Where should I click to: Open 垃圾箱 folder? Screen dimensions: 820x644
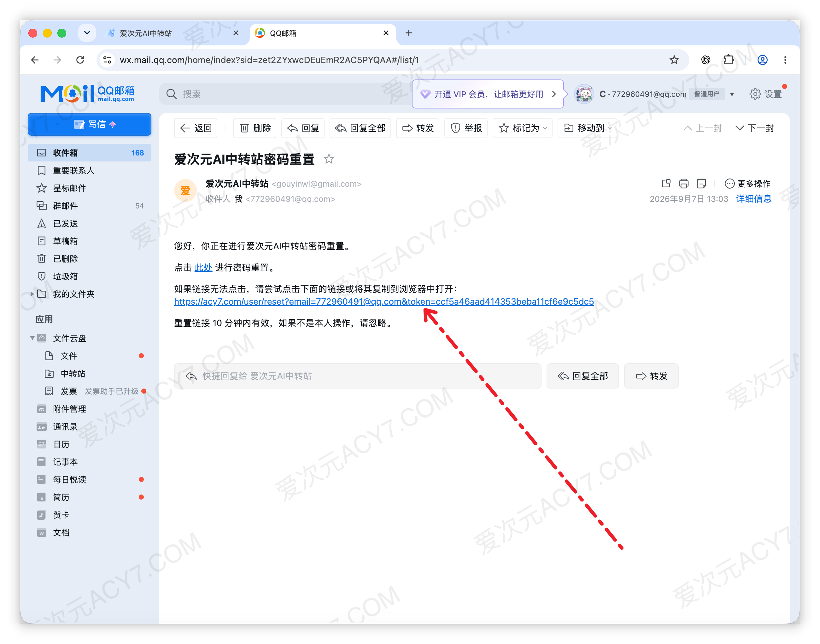[89, 276]
